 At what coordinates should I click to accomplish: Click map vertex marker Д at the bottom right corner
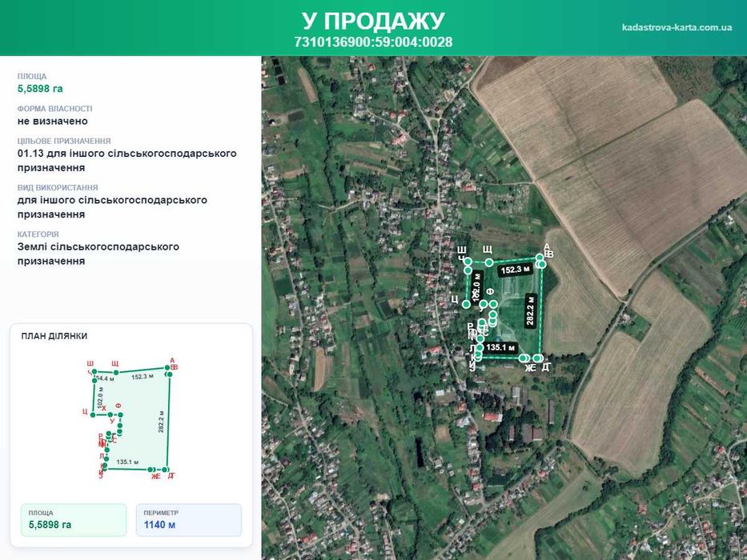539,358
